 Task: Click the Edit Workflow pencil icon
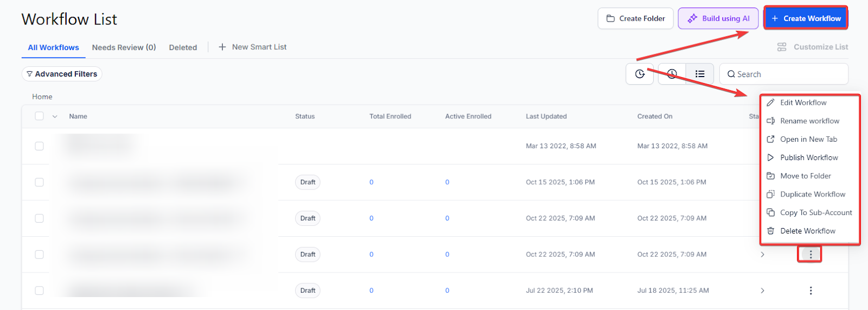pos(770,103)
